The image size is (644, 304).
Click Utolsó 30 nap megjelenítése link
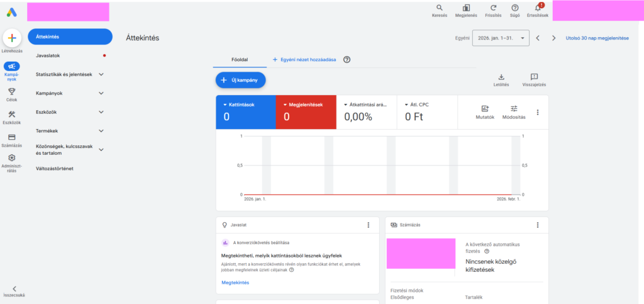click(x=597, y=38)
